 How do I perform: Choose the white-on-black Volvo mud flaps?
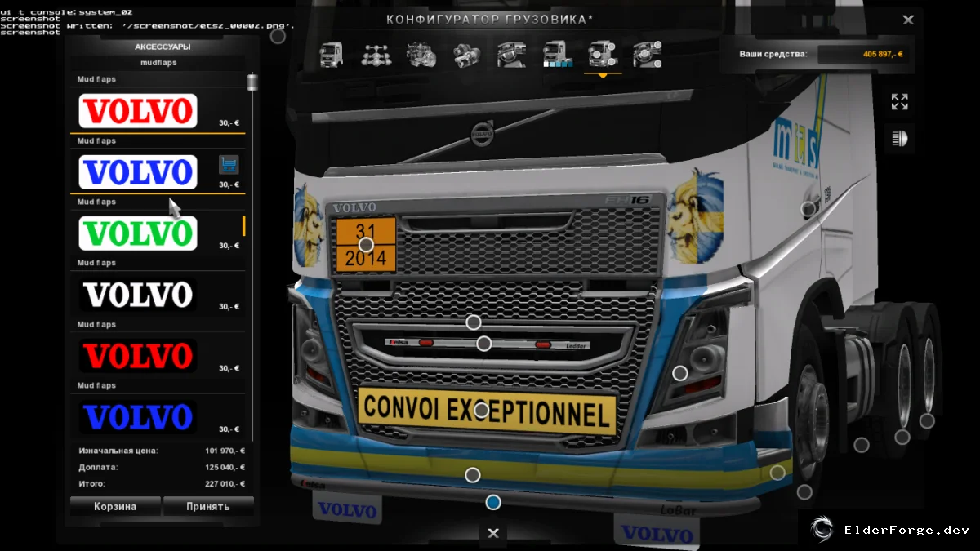pyautogui.click(x=138, y=295)
